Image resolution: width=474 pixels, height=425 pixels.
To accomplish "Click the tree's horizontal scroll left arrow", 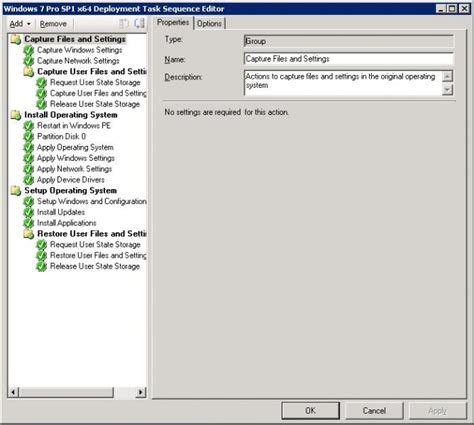I will point(13,392).
